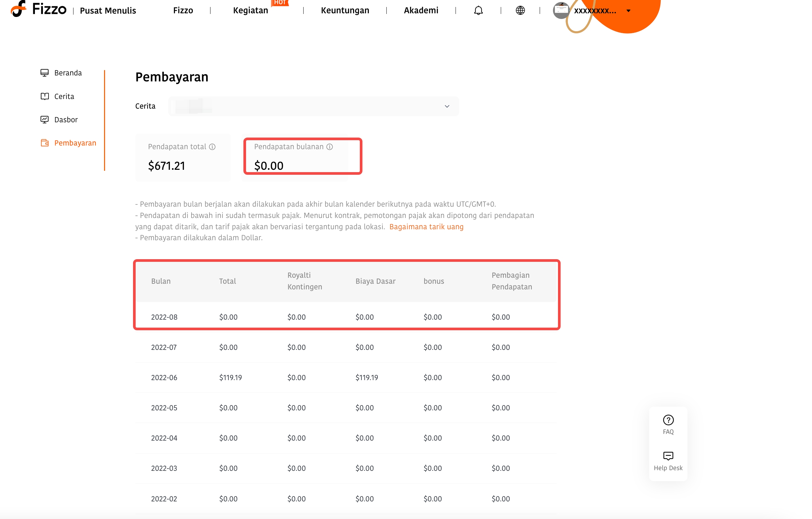Open the language globe icon
This screenshot has height=519, width=812.
click(520, 10)
